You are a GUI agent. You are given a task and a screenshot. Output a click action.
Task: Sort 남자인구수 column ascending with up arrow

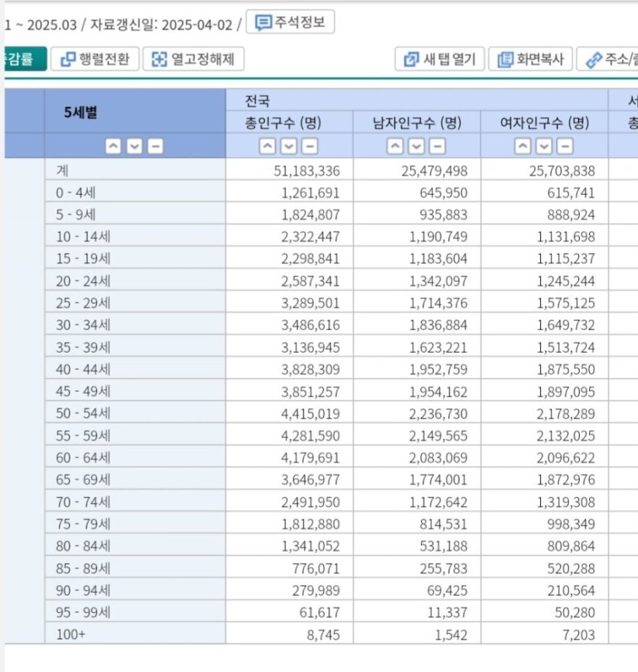pos(396,147)
